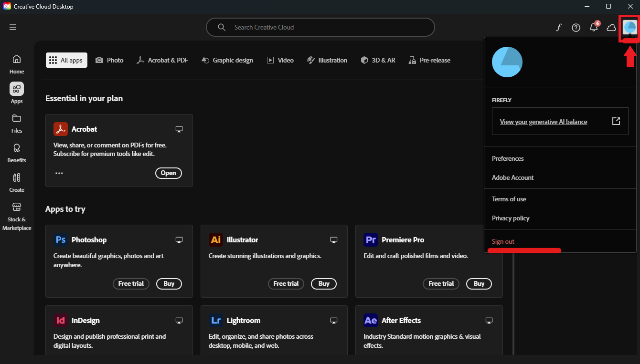
Task: Switch to the Photo category tab
Action: 109,60
